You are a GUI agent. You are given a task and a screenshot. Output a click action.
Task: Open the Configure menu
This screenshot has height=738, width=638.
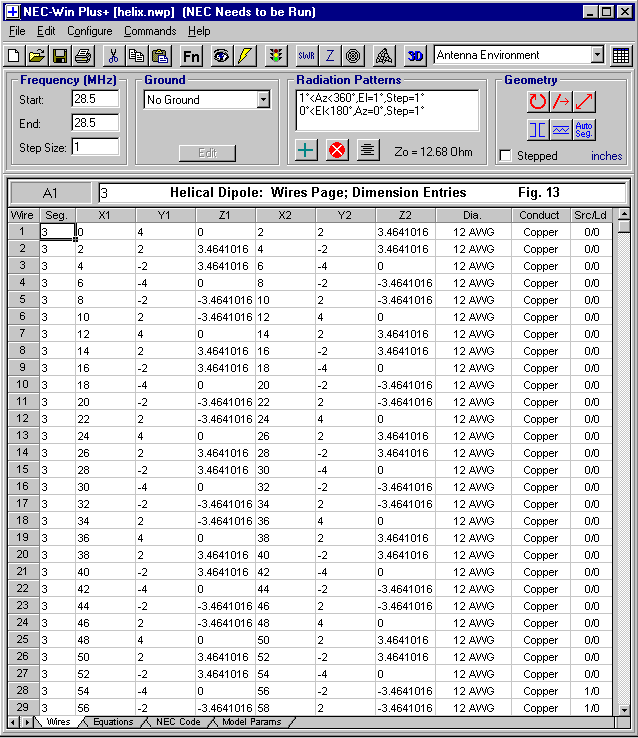[x=90, y=31]
